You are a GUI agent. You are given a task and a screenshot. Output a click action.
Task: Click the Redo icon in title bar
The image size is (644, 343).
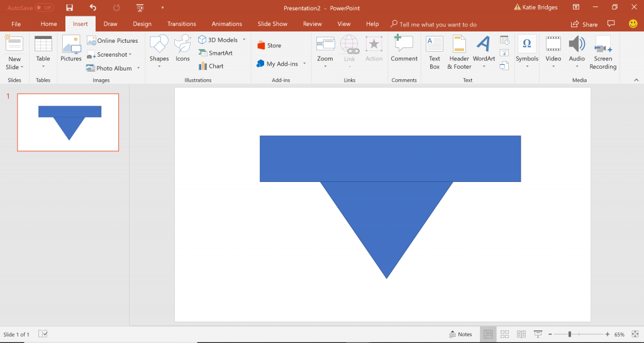coord(116,8)
